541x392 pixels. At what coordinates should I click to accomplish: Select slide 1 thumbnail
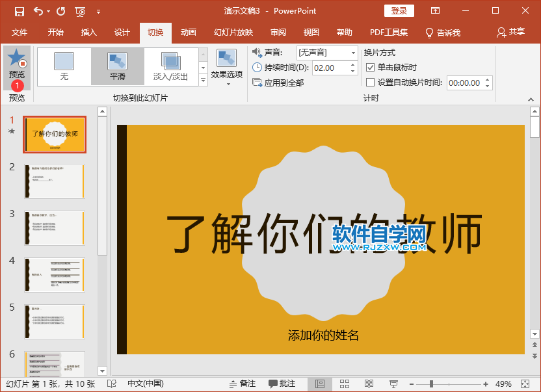[55, 135]
